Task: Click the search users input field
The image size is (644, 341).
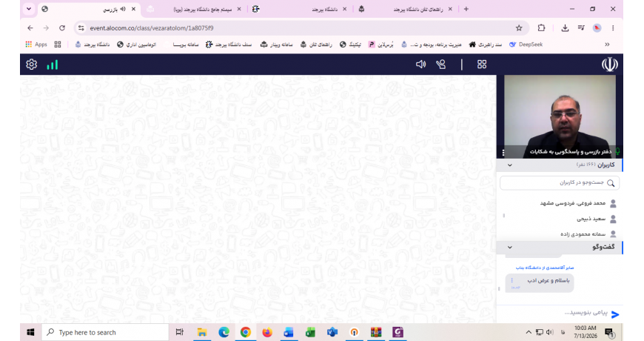Action: click(560, 182)
